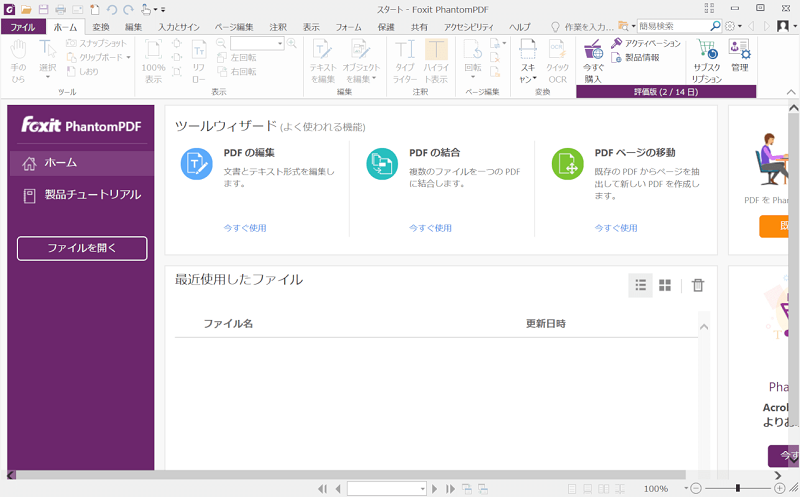Switch to the 変換 ribbon tab
The image size is (800, 497).
pyautogui.click(x=101, y=26)
